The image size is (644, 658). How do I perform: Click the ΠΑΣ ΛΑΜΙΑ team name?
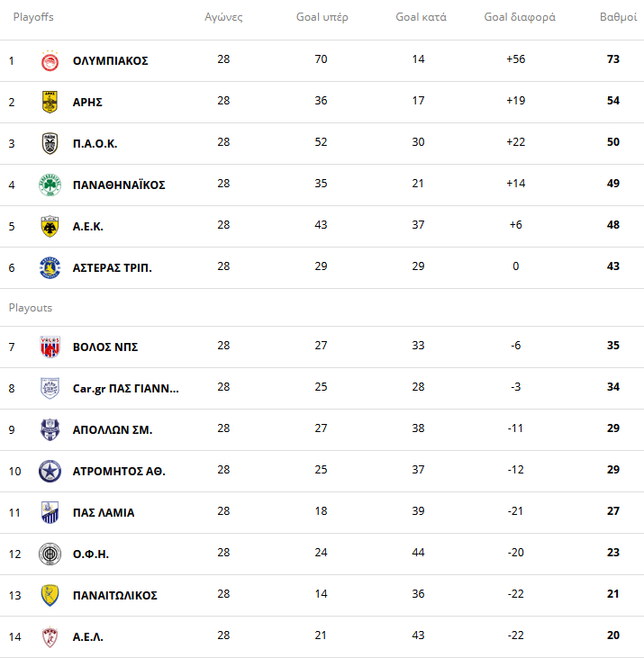[x=104, y=513]
